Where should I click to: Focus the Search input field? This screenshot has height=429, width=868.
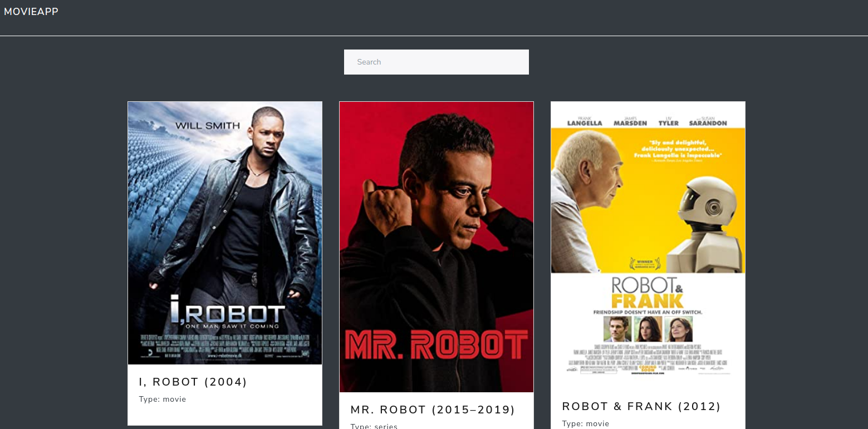point(437,62)
